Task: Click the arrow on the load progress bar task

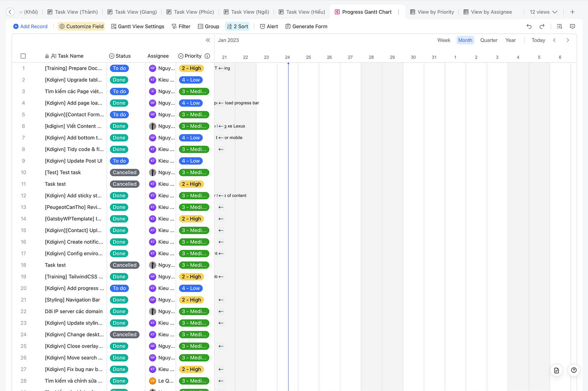Action: click(x=221, y=103)
